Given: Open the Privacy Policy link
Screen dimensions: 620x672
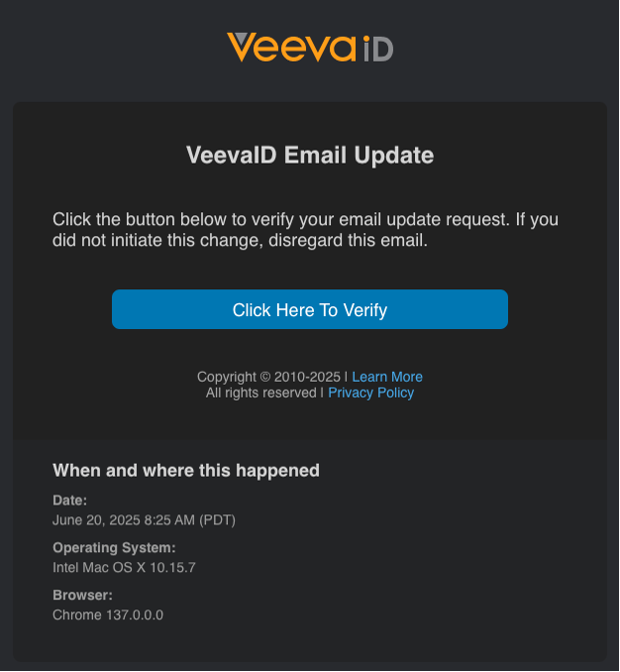Looking at the screenshot, I should (370, 392).
